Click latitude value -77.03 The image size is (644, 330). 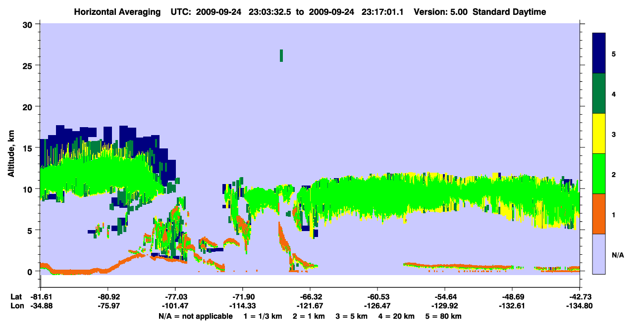[175, 296]
